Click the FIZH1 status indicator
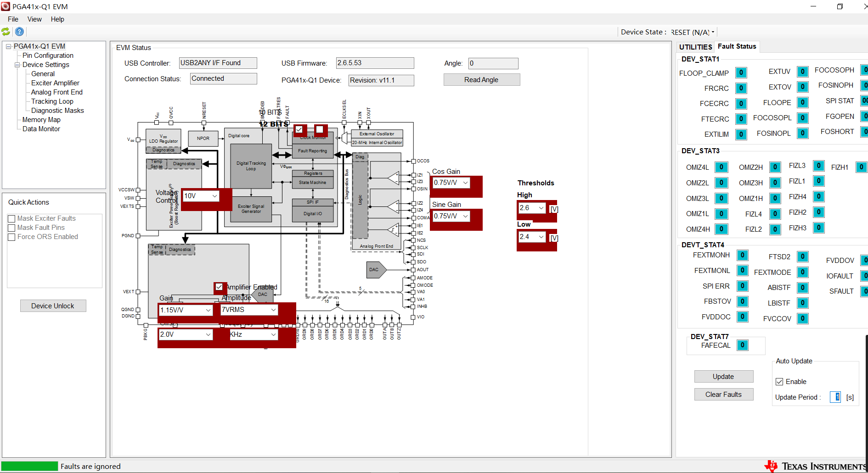This screenshot has width=868, height=473. click(861, 167)
